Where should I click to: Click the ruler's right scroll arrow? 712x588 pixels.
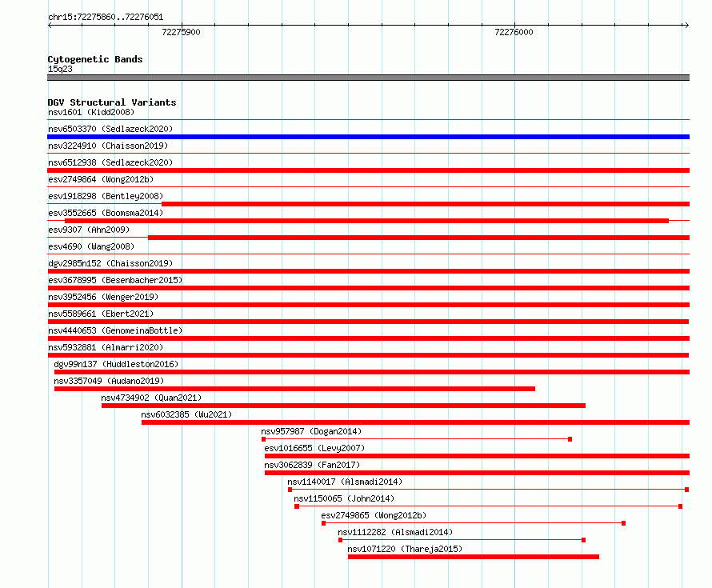coord(686,25)
